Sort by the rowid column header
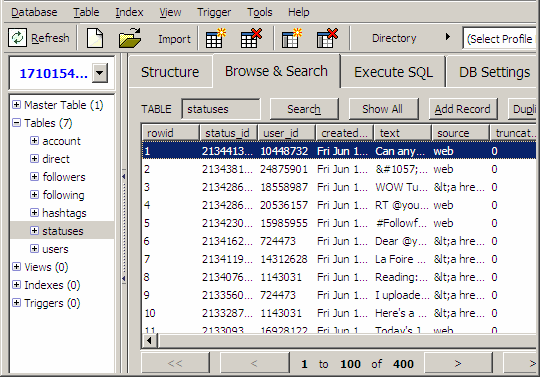Viewport: 540px width, 377px height. click(x=170, y=133)
